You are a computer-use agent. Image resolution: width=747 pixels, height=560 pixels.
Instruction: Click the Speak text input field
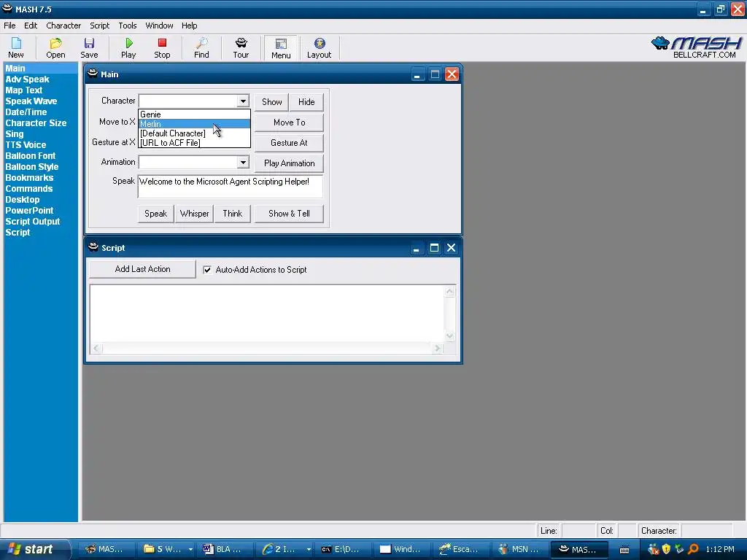(230, 186)
